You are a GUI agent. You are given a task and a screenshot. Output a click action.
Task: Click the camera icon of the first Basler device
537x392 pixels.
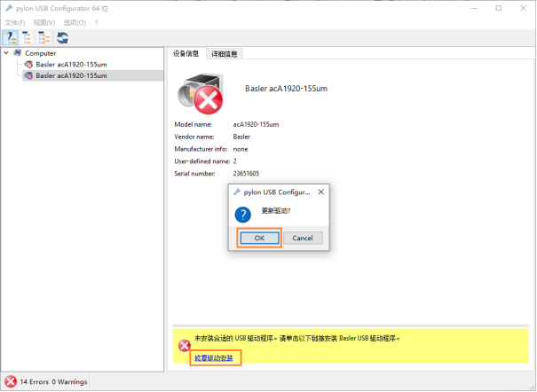[28, 65]
